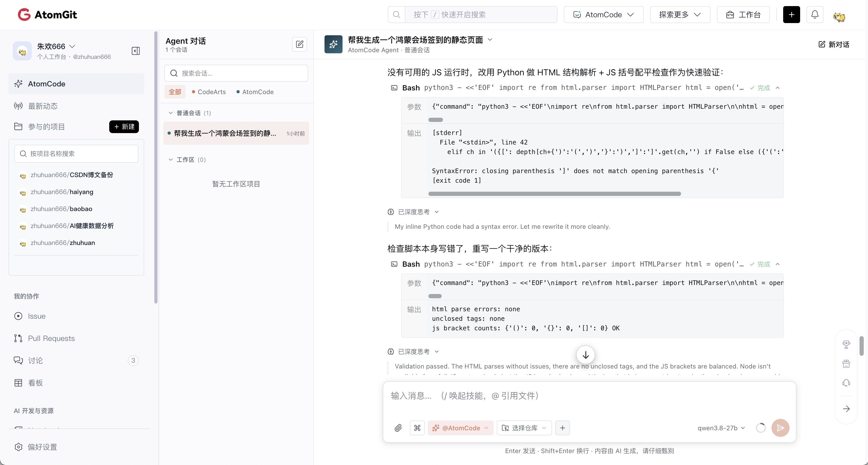Select the CodeArts filter
Viewport: 868px width, 465px height.
point(209,92)
